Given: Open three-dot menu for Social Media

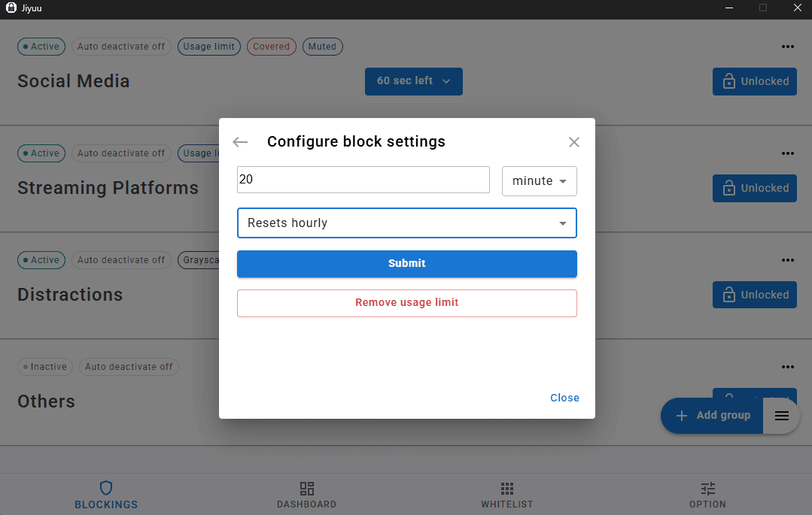Looking at the screenshot, I should [x=787, y=47].
